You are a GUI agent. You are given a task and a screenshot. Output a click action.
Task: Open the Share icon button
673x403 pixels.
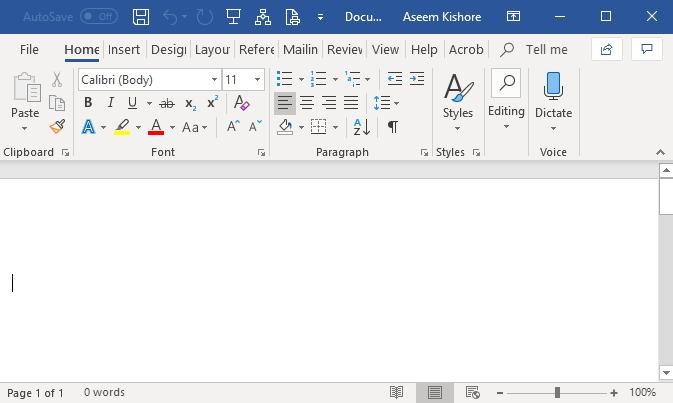[x=606, y=50]
